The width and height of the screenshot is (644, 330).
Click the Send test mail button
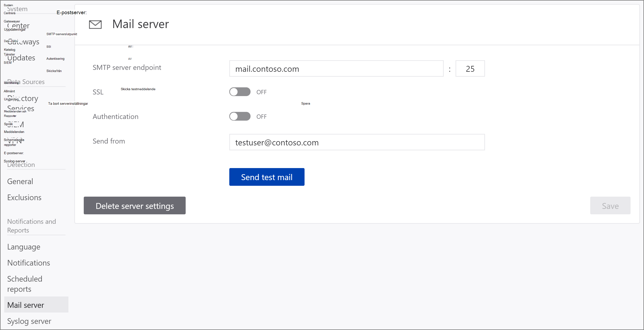pyautogui.click(x=267, y=177)
